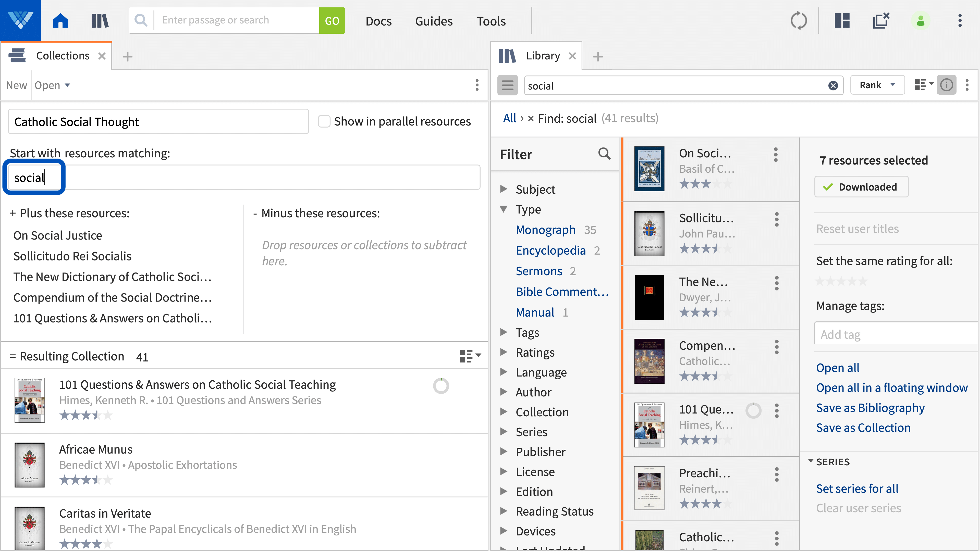Click the green GO button

tap(332, 20)
